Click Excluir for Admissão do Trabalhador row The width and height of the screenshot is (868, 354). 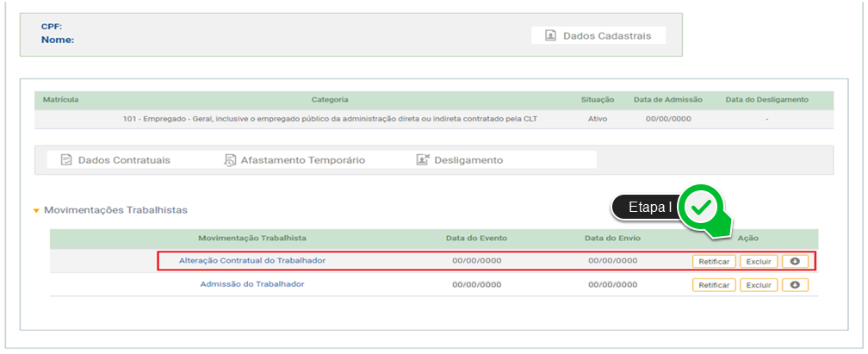[x=759, y=285]
